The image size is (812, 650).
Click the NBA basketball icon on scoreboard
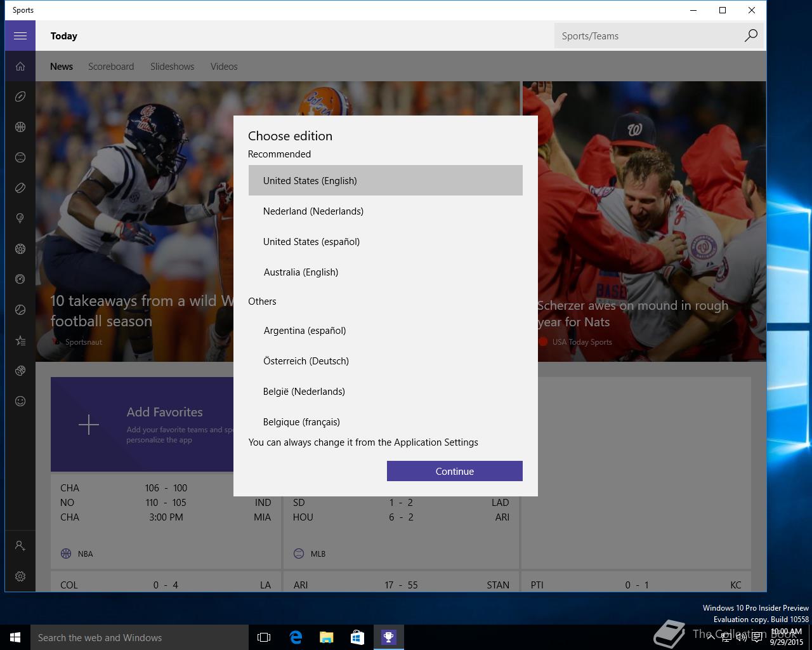point(66,554)
